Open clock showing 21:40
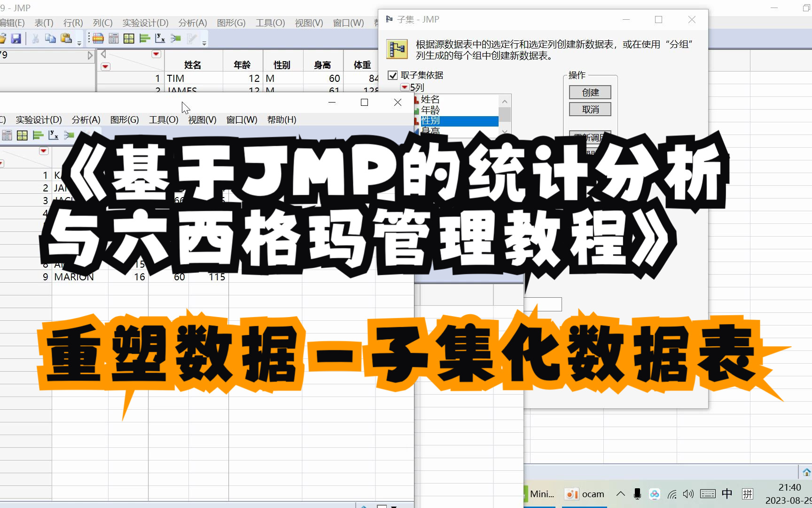This screenshot has width=812, height=508. [x=789, y=487]
